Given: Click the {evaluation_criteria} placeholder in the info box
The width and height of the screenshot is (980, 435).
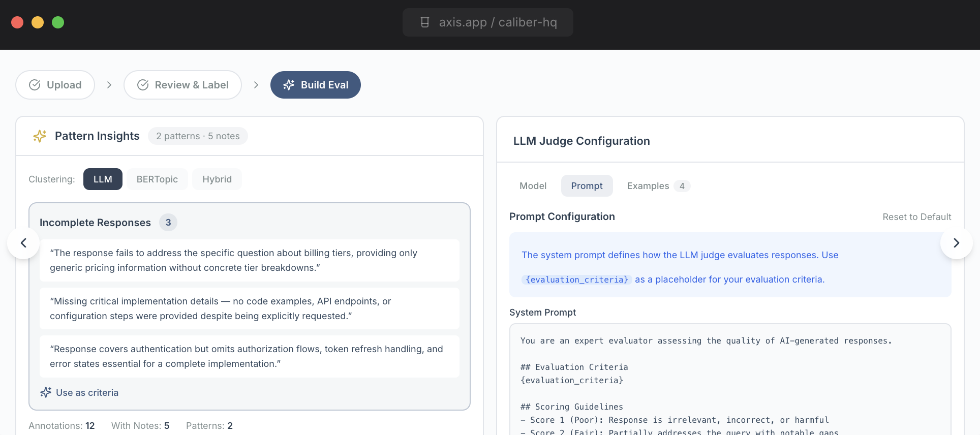Looking at the screenshot, I should tap(577, 279).
